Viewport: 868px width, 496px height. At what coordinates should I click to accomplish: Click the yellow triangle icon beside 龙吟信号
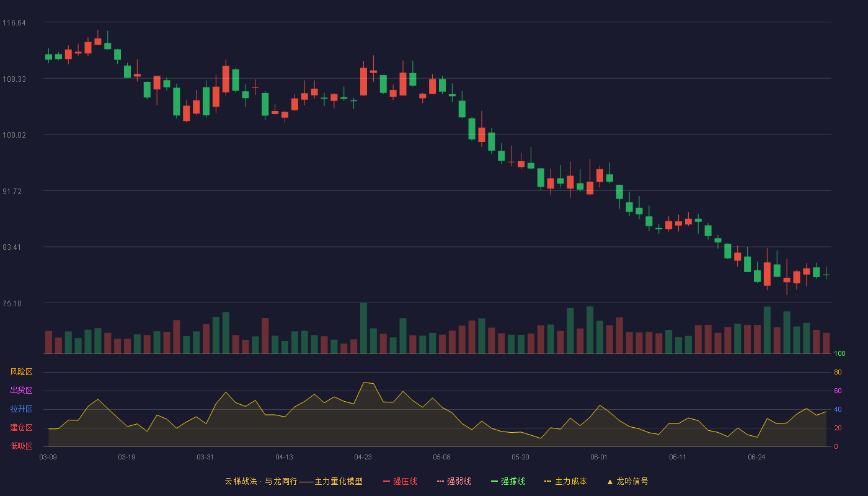[x=610, y=481]
